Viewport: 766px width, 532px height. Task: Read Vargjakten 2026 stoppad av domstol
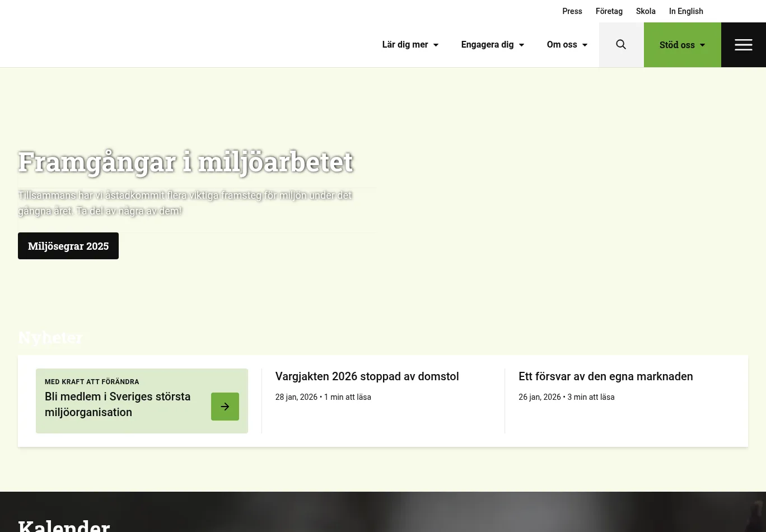click(367, 376)
